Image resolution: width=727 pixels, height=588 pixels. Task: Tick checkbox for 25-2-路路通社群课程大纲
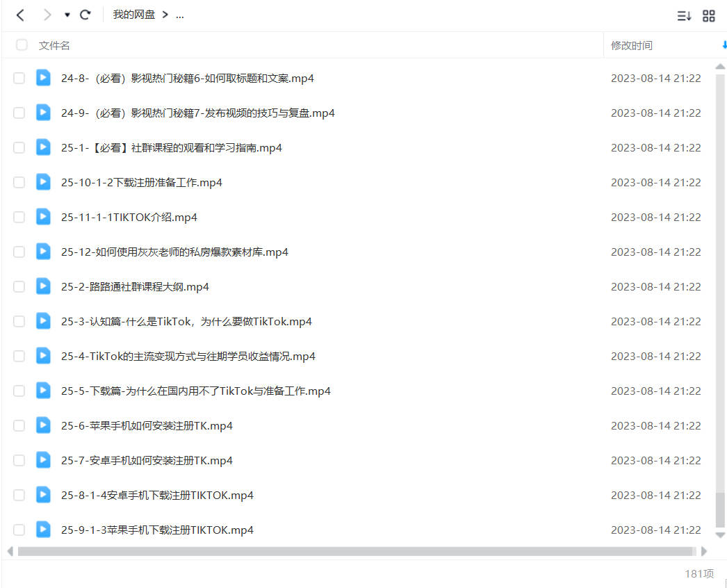tap(19, 286)
